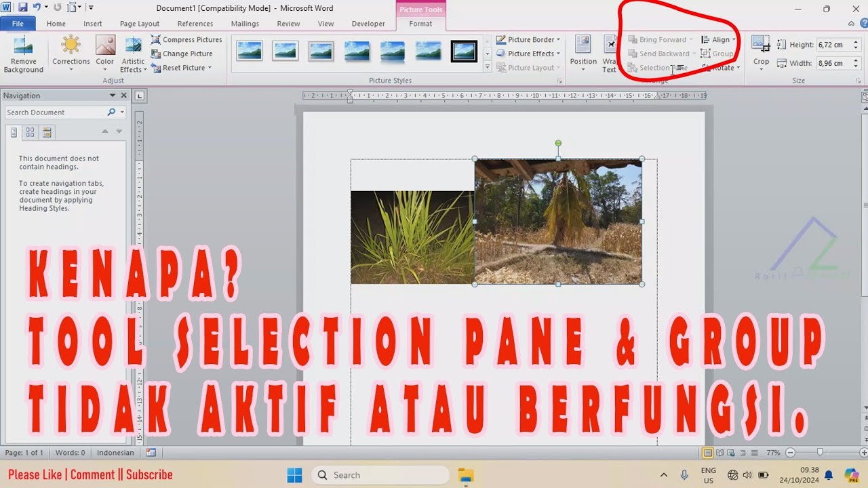Click the Words: 0 status entry
This screenshot has height=488, width=868.
(x=71, y=453)
